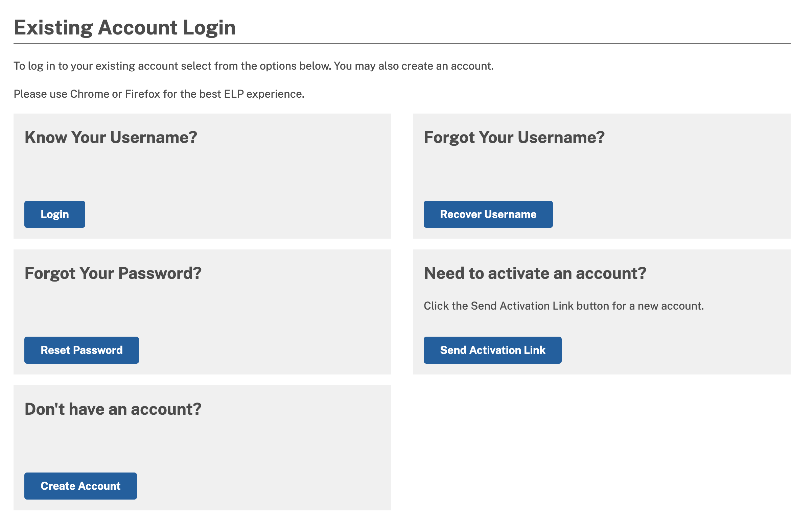The image size is (792, 532).
Task: Open account creation from Don't have an account
Action: 80,486
